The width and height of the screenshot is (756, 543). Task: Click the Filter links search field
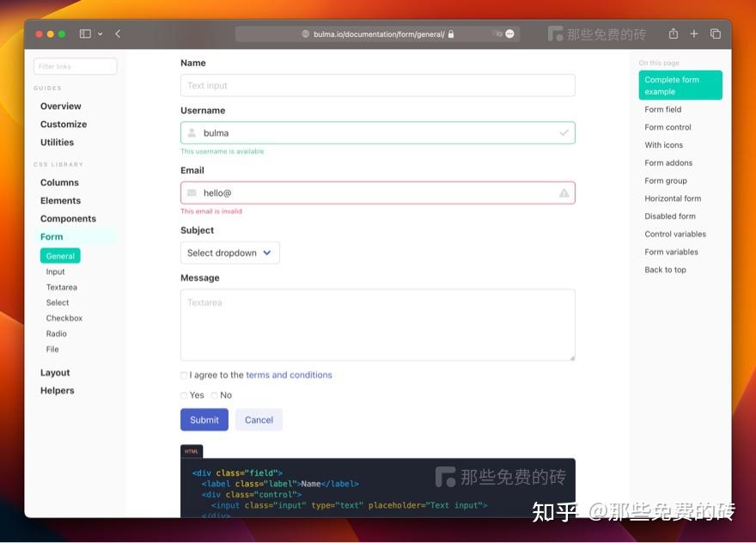click(x=75, y=66)
